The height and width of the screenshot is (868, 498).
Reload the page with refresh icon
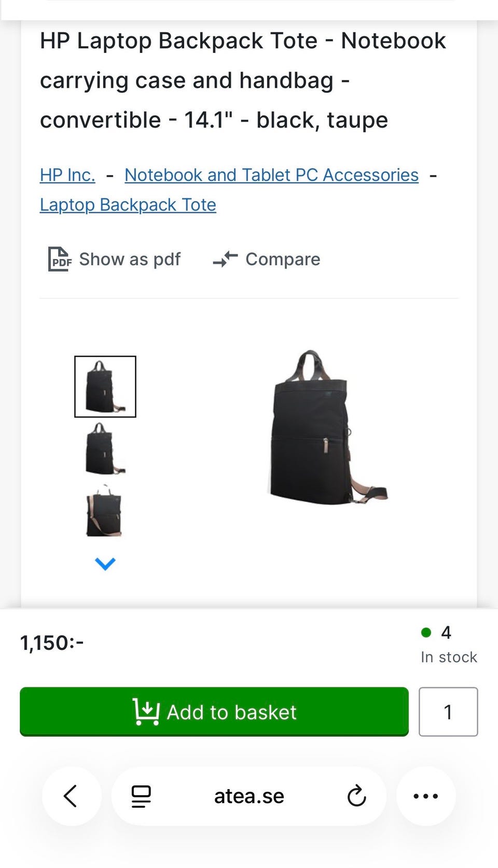pyautogui.click(x=357, y=796)
